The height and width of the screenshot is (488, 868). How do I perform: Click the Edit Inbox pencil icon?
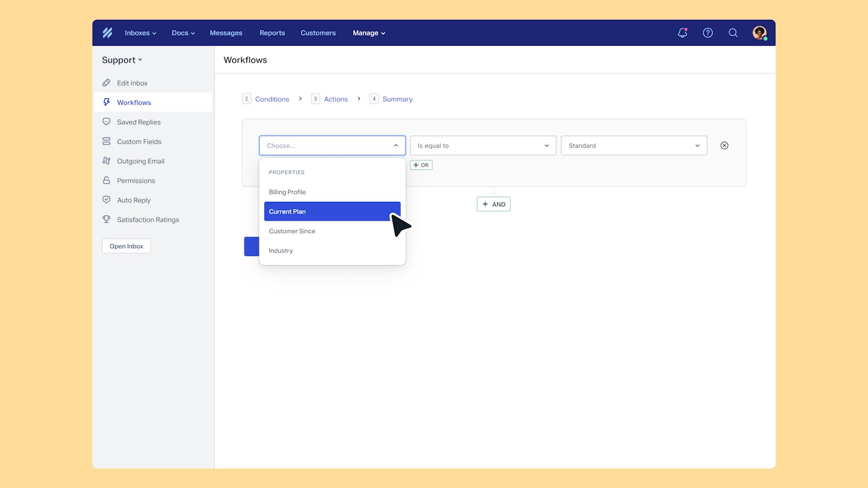(x=106, y=83)
